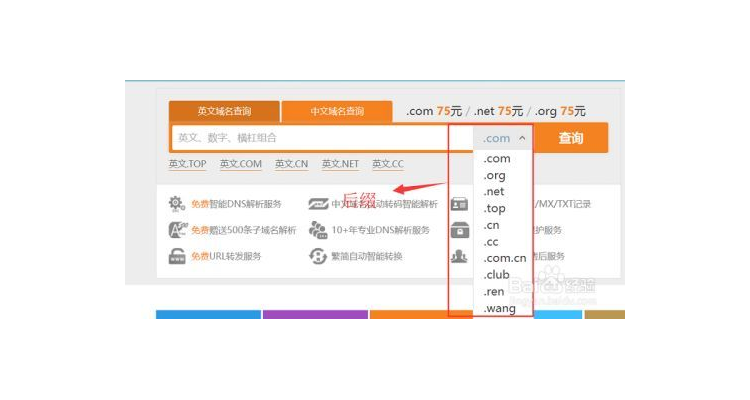Pick the .ren suffix option

pyautogui.click(x=494, y=291)
